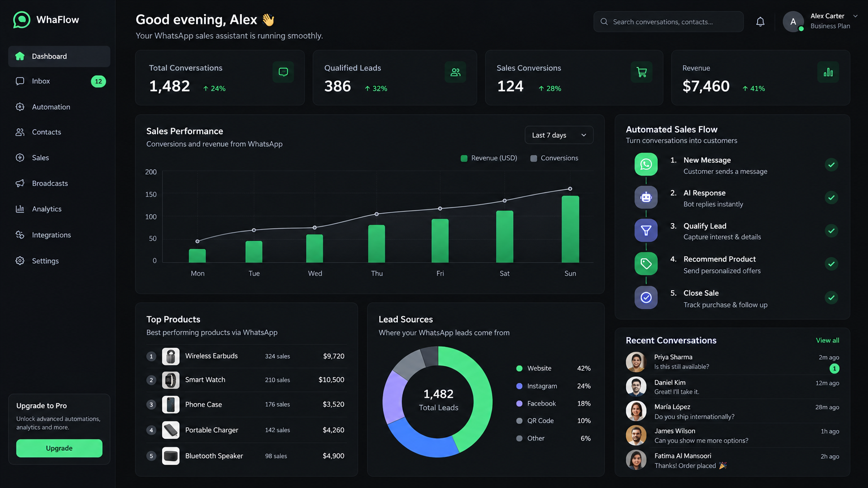
Task: Click the Total Conversations chat icon
Action: click(x=283, y=72)
